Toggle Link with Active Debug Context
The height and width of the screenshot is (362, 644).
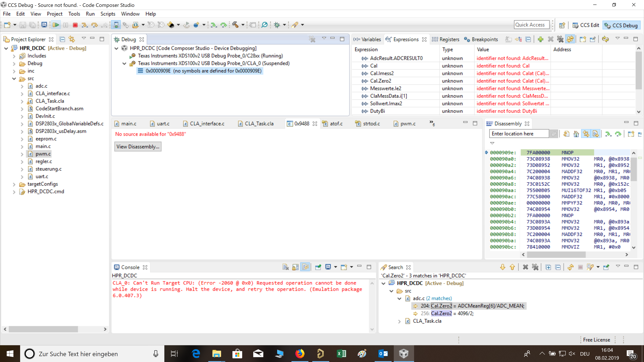586,134
